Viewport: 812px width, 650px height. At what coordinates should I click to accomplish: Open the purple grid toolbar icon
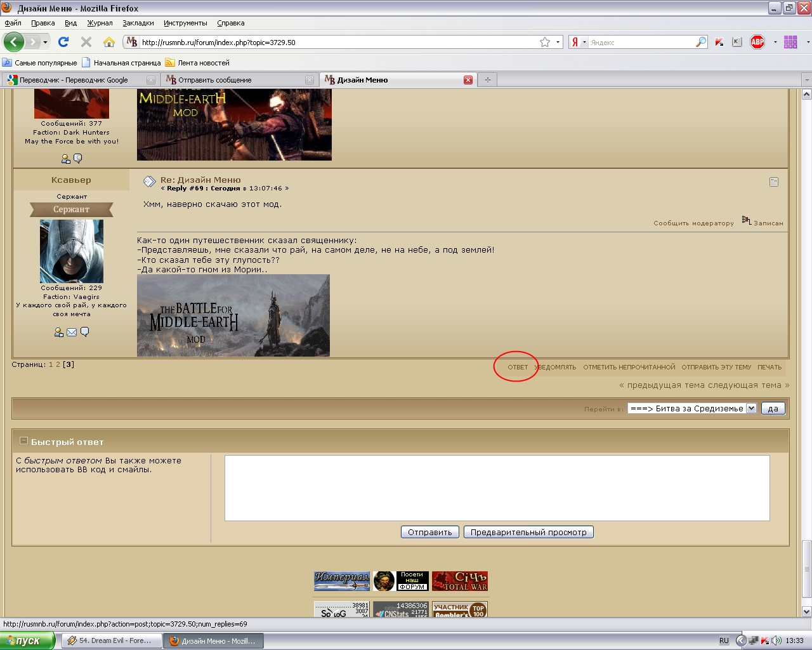click(790, 42)
